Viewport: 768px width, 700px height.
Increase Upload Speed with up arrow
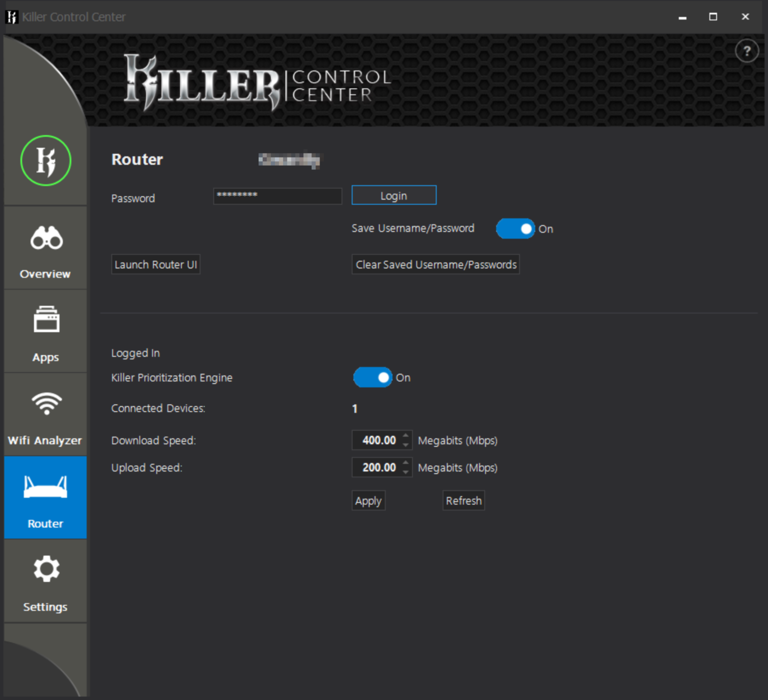point(406,463)
